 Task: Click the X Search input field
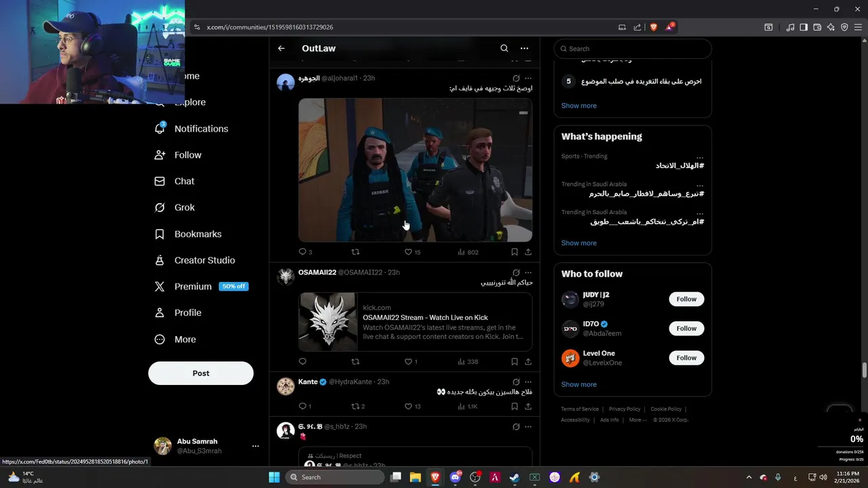tap(633, 49)
